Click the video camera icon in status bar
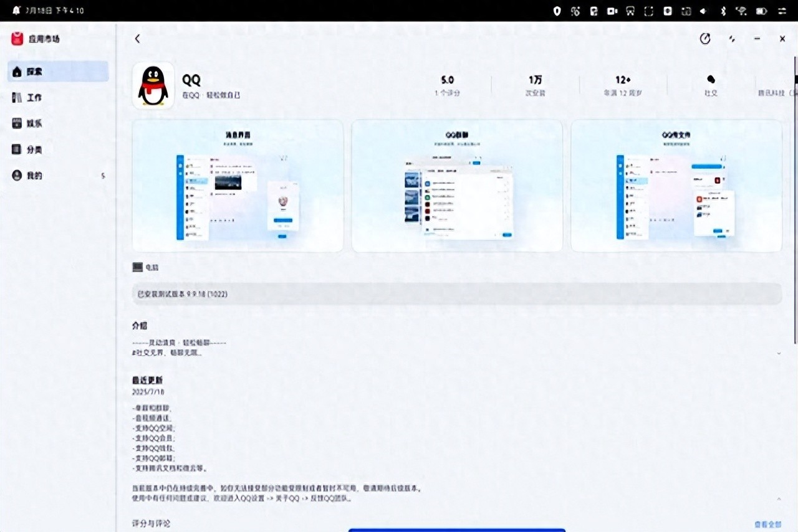This screenshot has width=798, height=532. click(x=612, y=11)
